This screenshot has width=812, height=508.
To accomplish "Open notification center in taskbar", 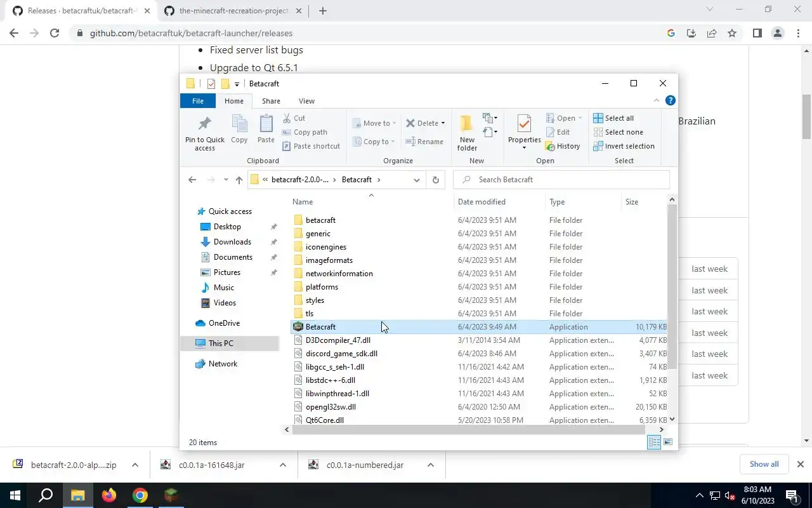I will (x=792, y=495).
